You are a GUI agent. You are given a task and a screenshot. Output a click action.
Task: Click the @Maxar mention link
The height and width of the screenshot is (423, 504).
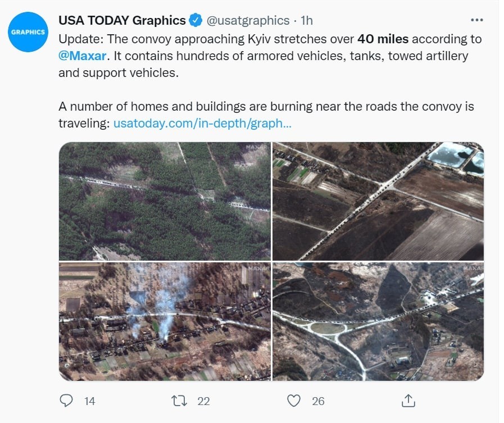click(x=82, y=56)
